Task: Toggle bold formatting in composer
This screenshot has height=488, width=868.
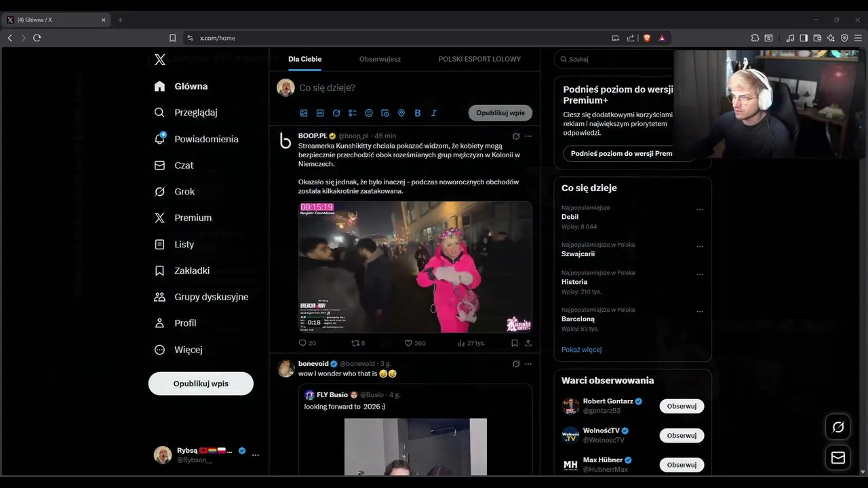Action: (418, 113)
